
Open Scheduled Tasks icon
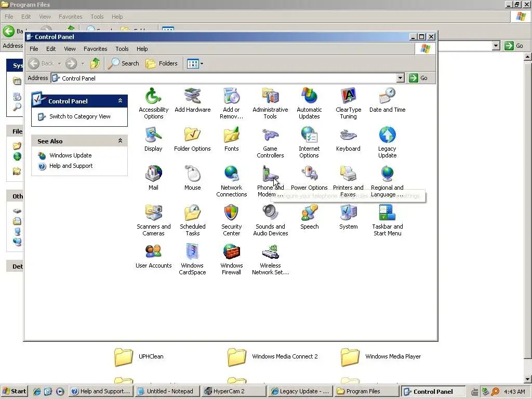(192, 213)
